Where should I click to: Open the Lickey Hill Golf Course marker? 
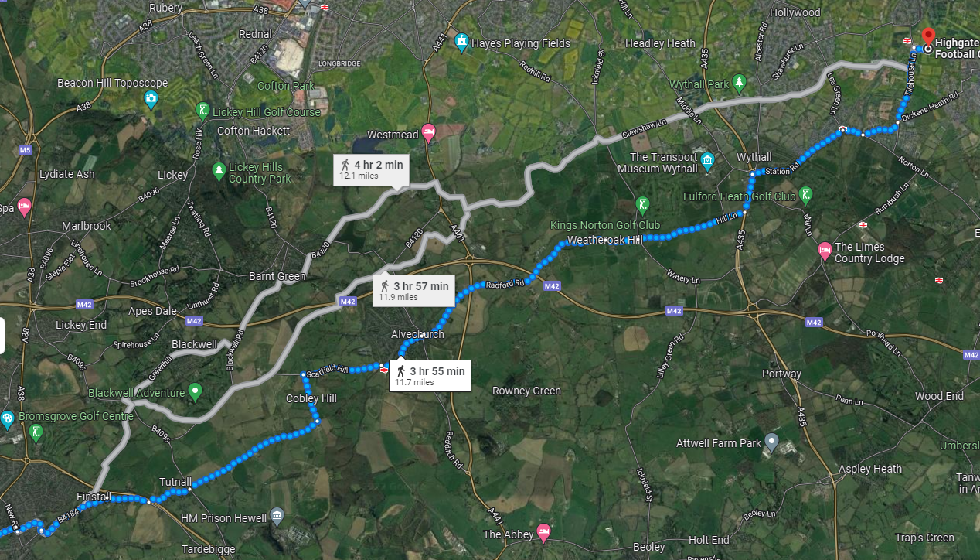[x=202, y=111]
